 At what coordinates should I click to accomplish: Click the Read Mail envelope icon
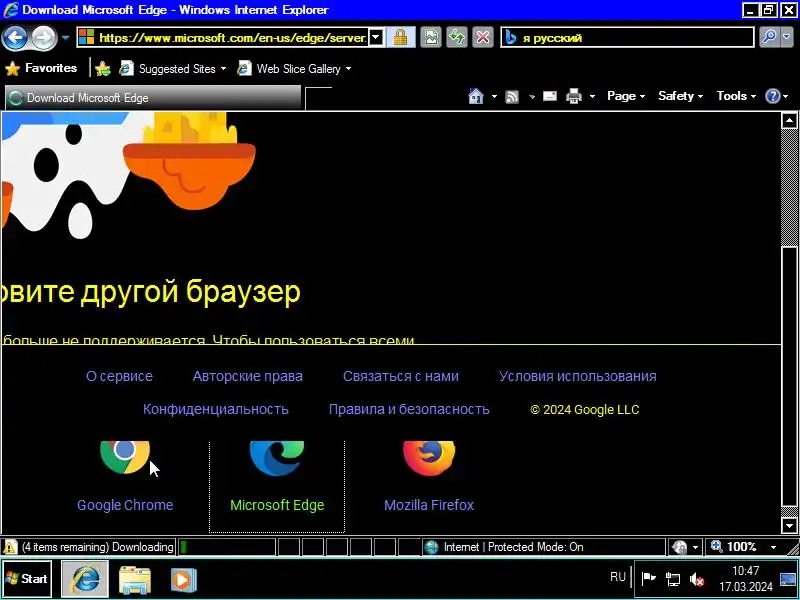[550, 96]
